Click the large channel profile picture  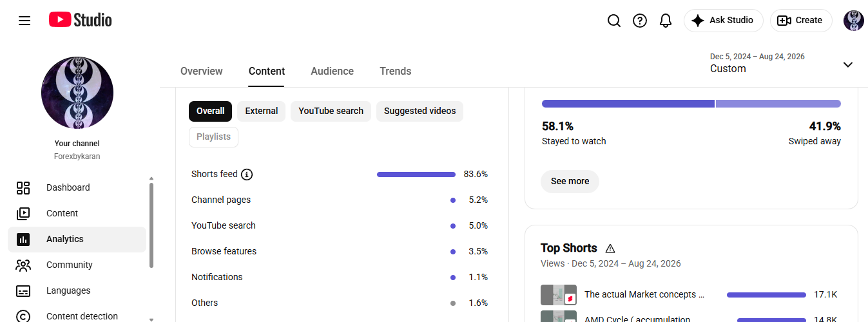click(77, 93)
